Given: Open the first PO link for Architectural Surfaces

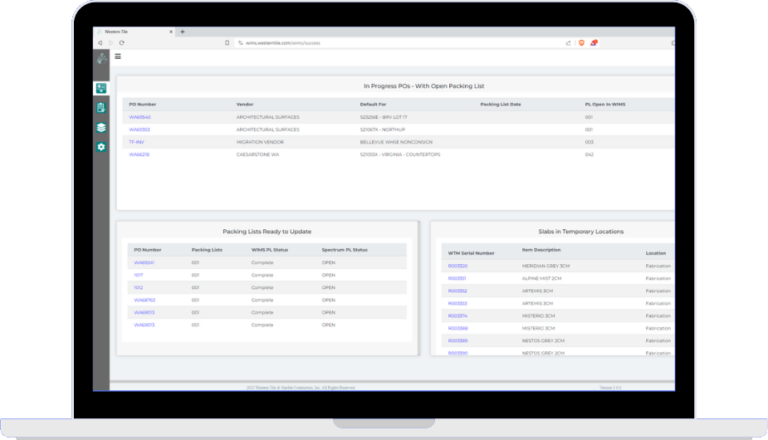Looking at the screenshot, I should 140,117.
